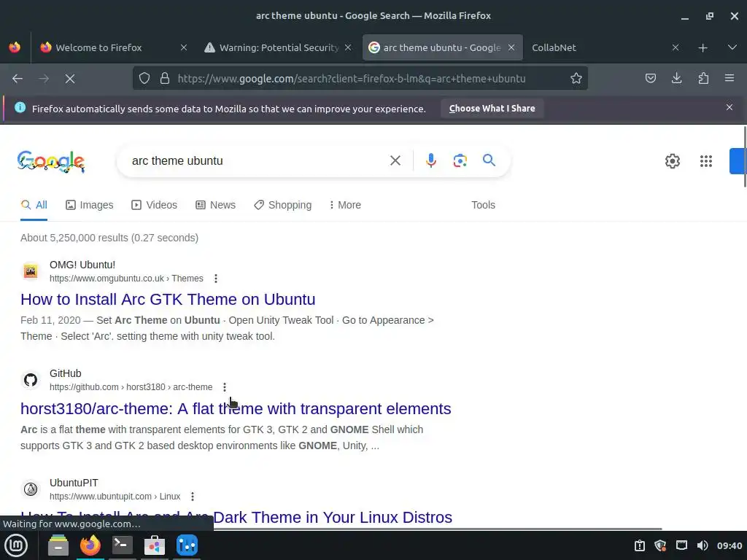Open the Linux Mint start menu
This screenshot has height=560, width=747.
16,545
